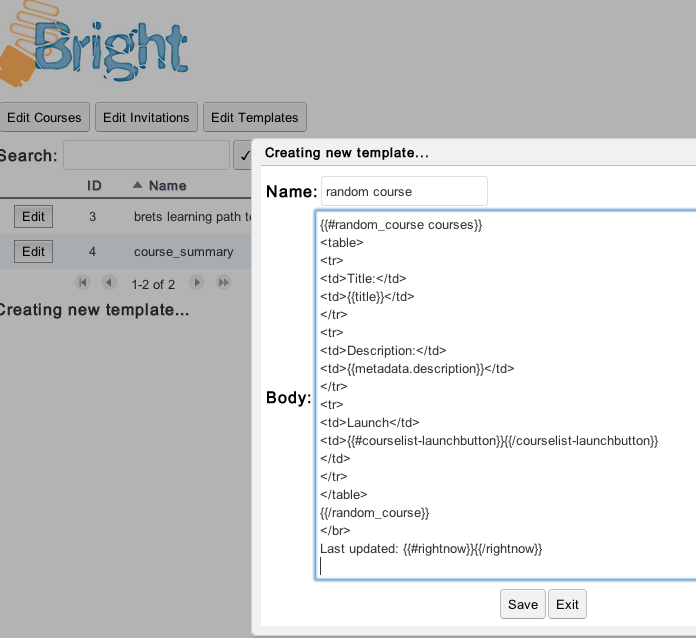Save the new template
696x638 pixels.
tap(522, 604)
